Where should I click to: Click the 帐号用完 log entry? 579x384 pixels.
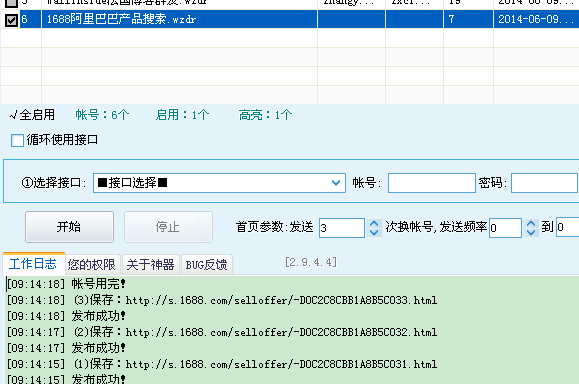click(66, 284)
